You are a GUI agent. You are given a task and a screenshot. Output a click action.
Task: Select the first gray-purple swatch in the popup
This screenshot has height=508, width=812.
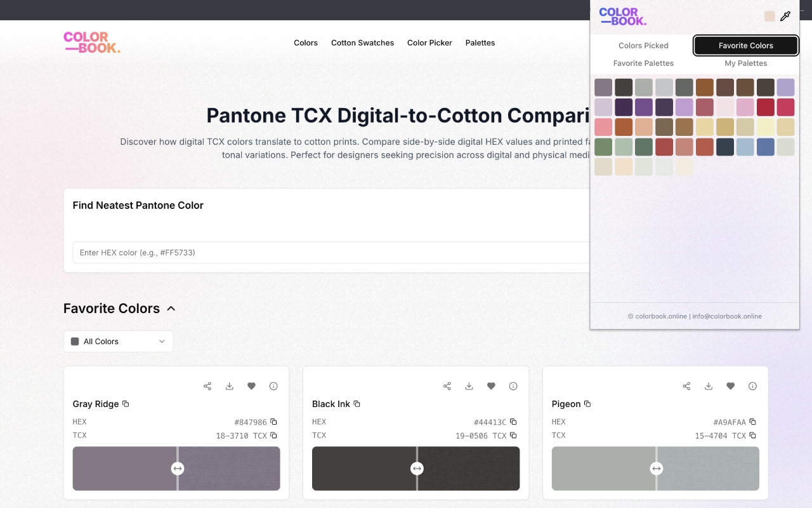tap(603, 87)
